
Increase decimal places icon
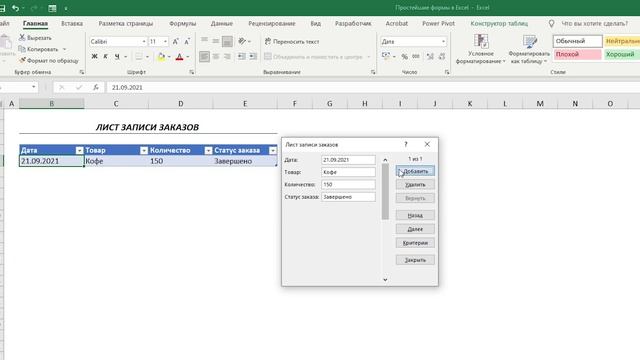(430, 56)
